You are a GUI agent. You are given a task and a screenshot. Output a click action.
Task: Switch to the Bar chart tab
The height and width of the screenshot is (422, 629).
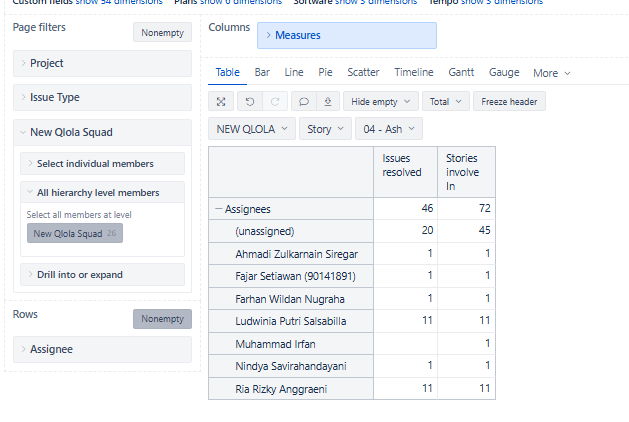tap(262, 72)
